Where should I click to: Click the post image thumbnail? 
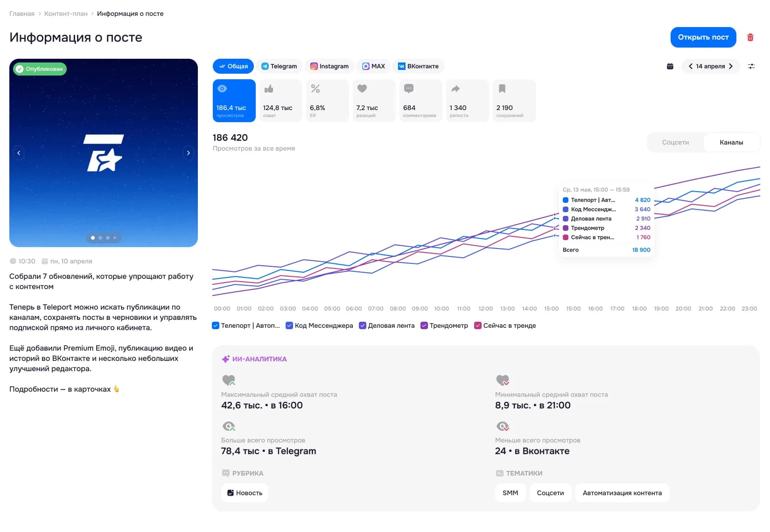coord(104,153)
